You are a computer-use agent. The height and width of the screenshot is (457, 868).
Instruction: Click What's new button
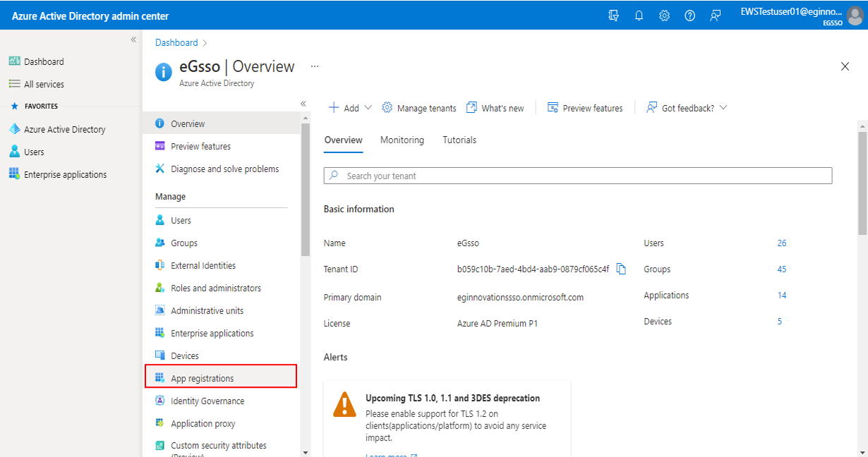coord(495,108)
